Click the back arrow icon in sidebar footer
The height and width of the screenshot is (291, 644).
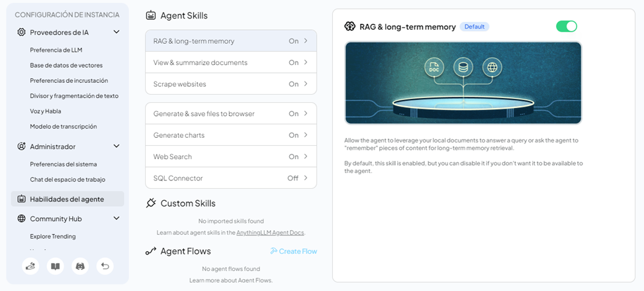tap(105, 266)
